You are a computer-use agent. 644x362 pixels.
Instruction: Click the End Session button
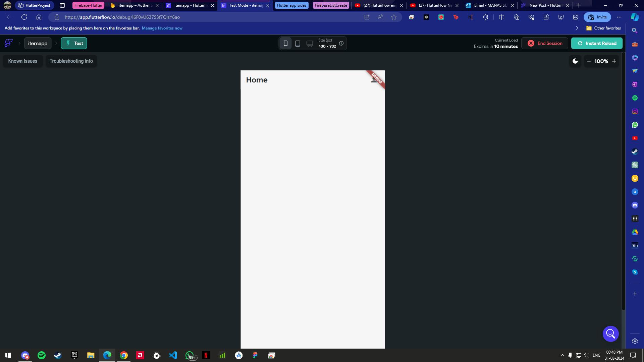click(545, 43)
